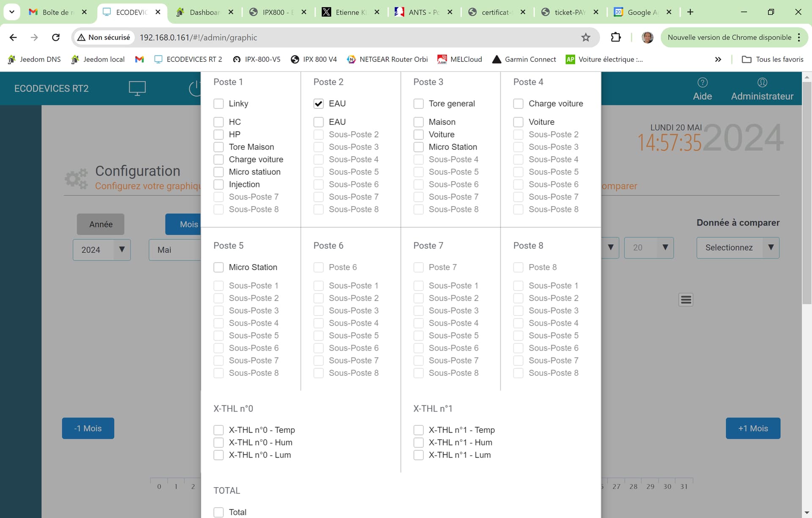The image size is (812, 518).
Task: Click the ECODEVICES RT2 home title
Action: click(52, 88)
